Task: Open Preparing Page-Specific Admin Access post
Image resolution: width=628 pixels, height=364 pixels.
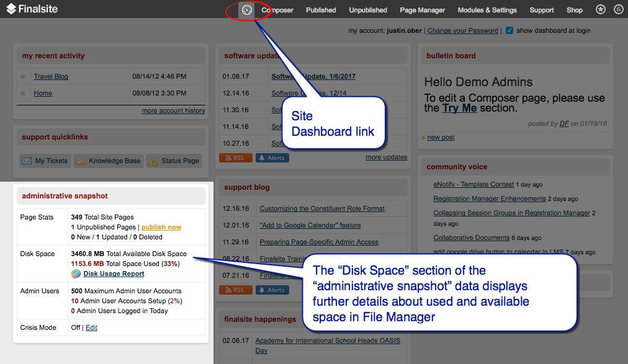Action: (x=319, y=242)
